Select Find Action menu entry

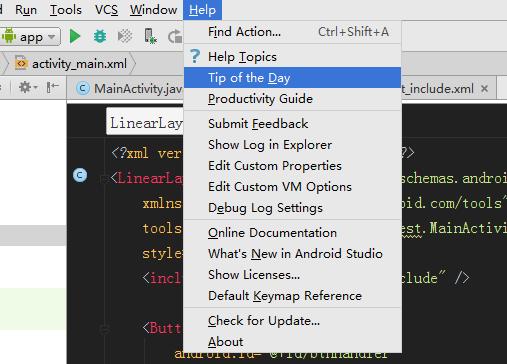(x=292, y=32)
